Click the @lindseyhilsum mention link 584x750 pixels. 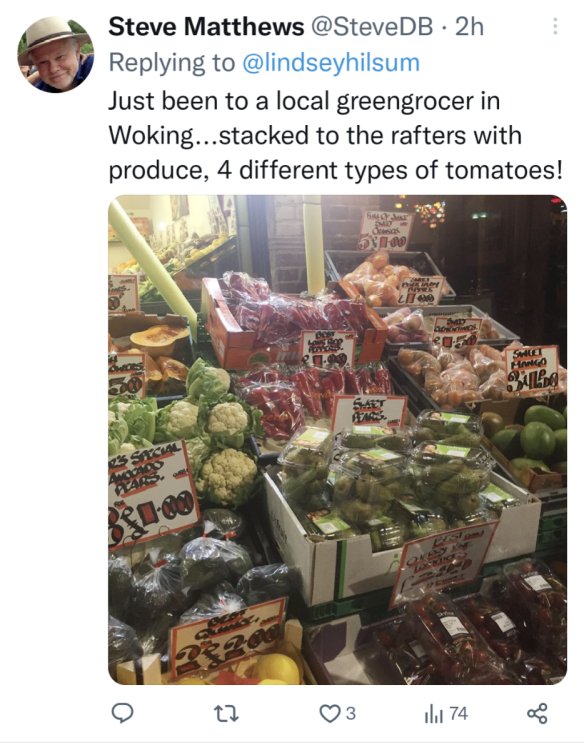pyautogui.click(x=331, y=63)
